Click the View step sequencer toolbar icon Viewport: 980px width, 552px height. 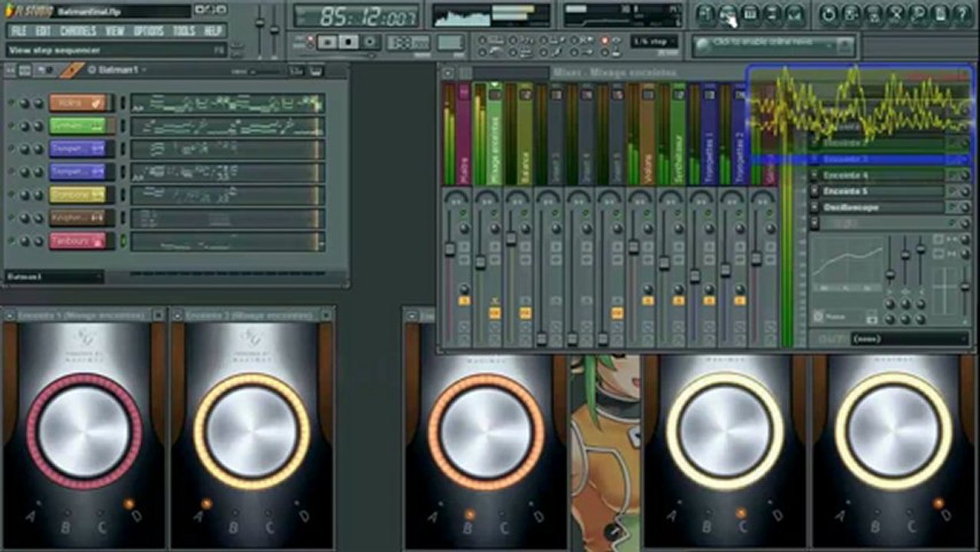pos(728,14)
